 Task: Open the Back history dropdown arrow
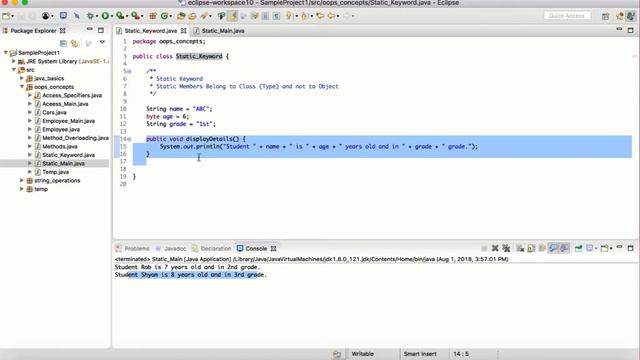(338, 16)
